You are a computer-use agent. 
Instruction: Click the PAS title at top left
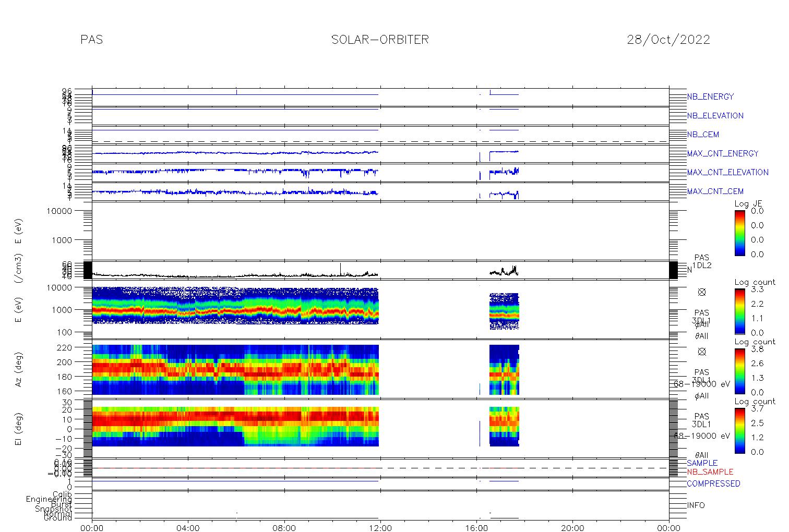pyautogui.click(x=92, y=40)
